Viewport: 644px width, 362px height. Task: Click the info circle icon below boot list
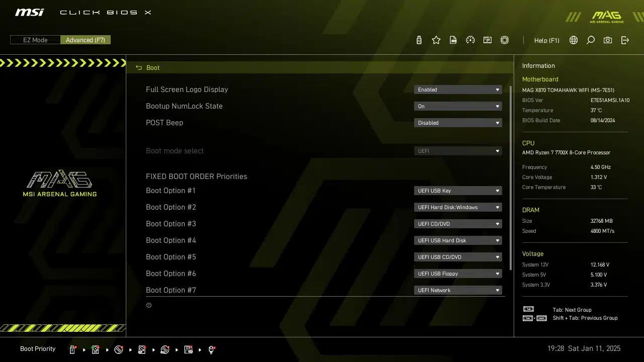(x=149, y=305)
